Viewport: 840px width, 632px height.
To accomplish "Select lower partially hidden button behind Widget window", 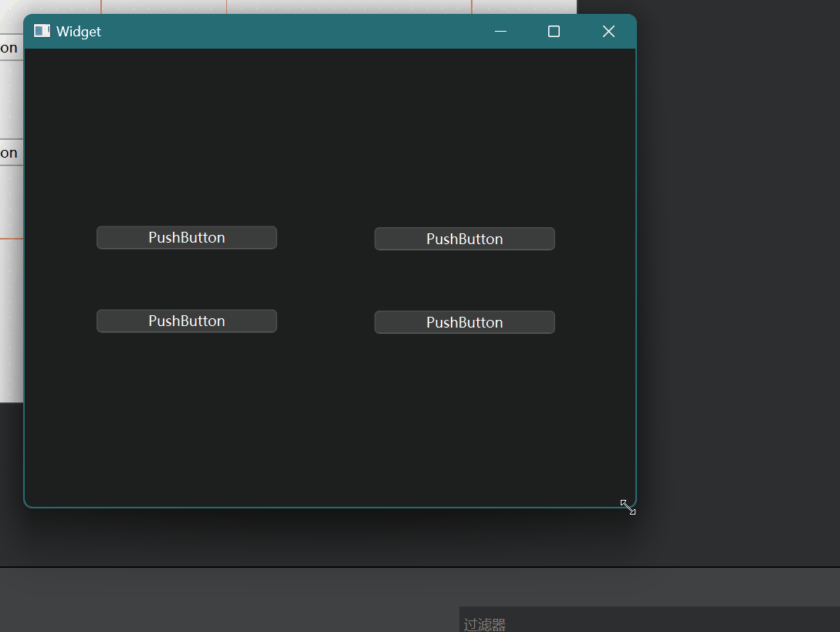I will point(10,153).
